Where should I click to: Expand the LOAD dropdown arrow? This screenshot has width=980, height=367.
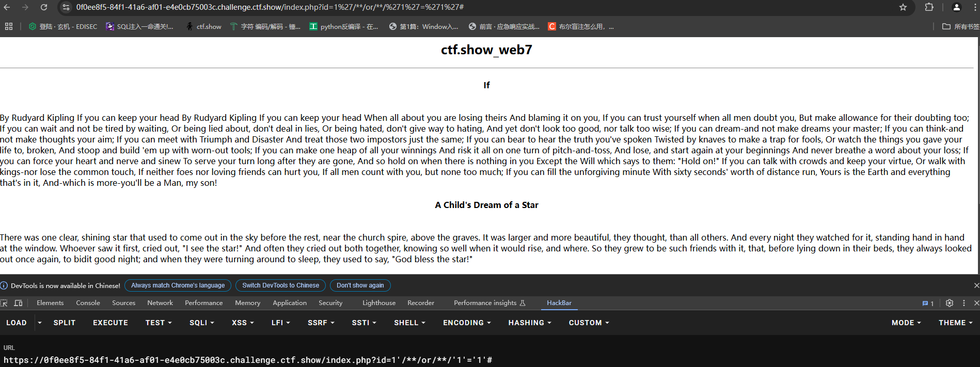[x=40, y=323]
